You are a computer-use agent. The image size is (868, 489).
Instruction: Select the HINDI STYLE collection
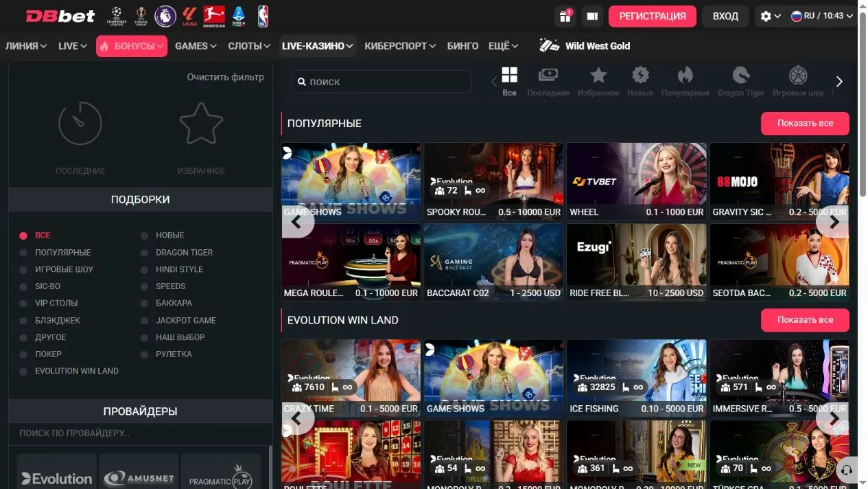click(x=179, y=270)
